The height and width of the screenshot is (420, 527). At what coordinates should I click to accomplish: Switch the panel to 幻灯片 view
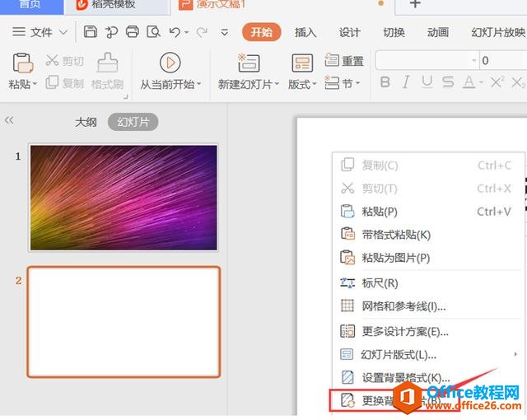click(x=133, y=122)
